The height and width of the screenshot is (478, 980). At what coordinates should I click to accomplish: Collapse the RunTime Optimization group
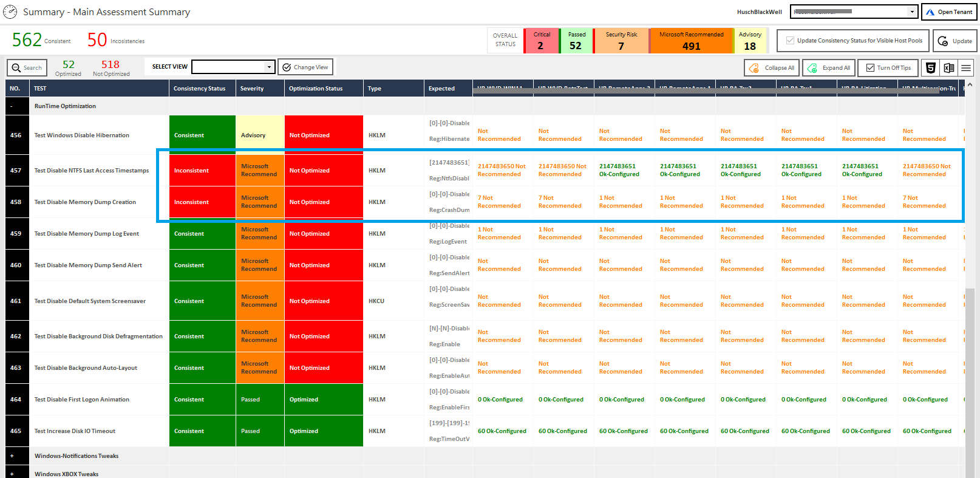[12, 106]
